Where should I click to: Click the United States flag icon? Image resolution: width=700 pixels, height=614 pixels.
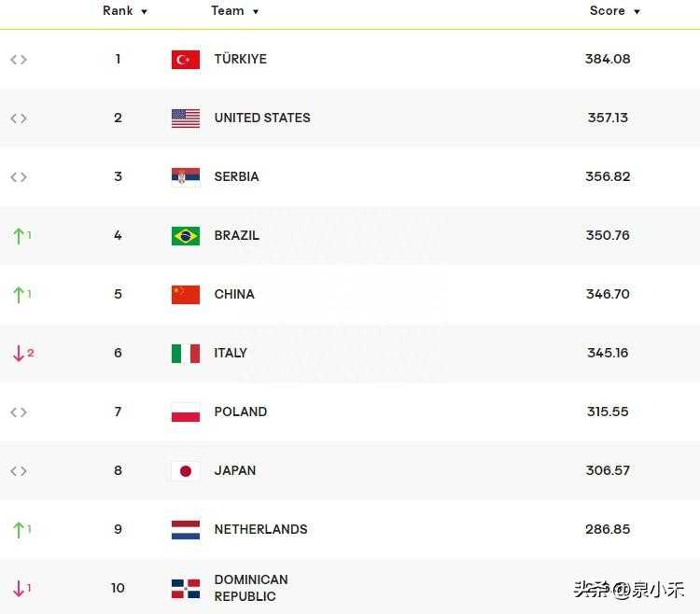click(186, 119)
